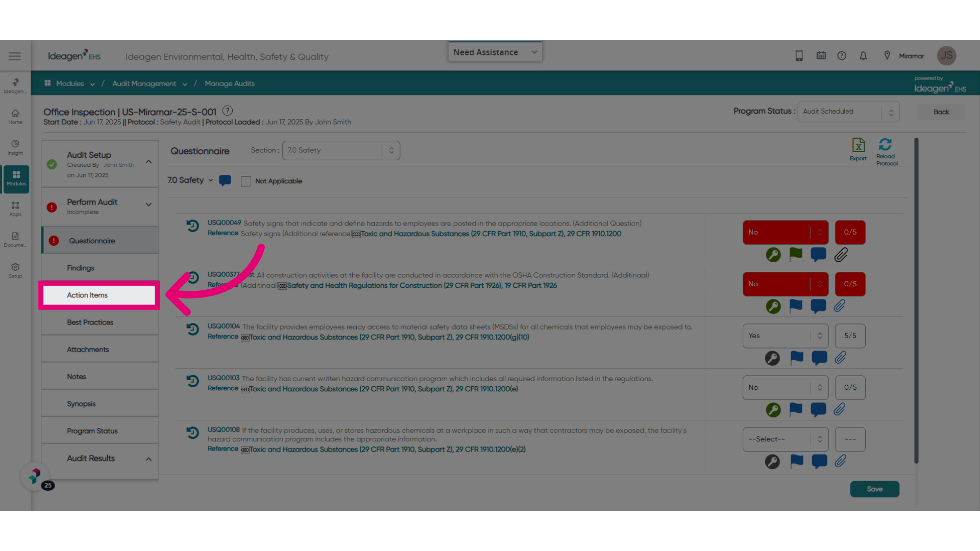Click the help icon next to audit title
This screenshot has height=551, width=980.
[228, 111]
